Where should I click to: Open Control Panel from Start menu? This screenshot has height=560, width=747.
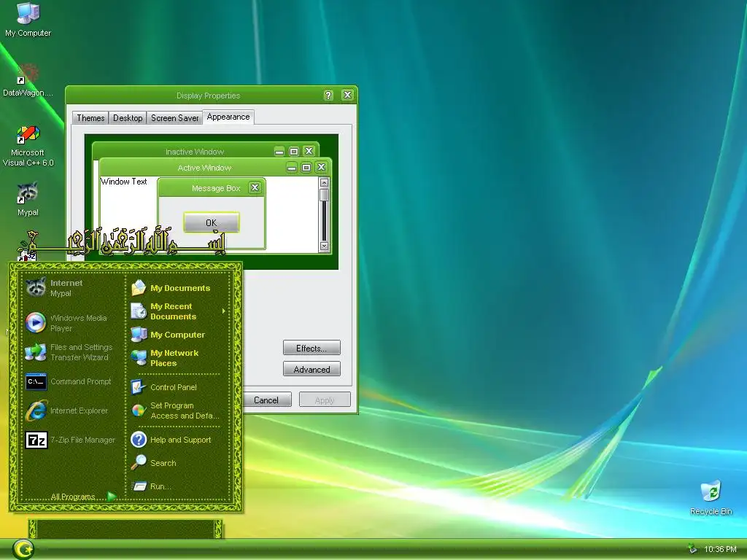click(x=178, y=387)
